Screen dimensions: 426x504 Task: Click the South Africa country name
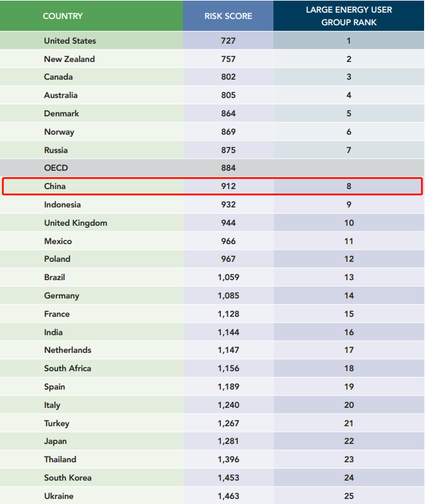tap(68, 368)
